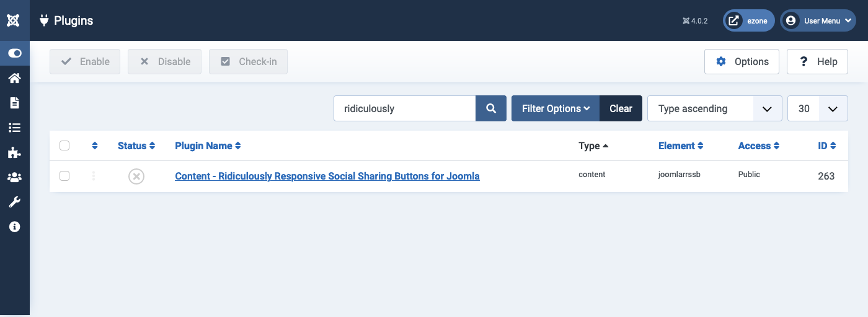868x317 pixels.
Task: Open the Help button
Action: click(817, 62)
